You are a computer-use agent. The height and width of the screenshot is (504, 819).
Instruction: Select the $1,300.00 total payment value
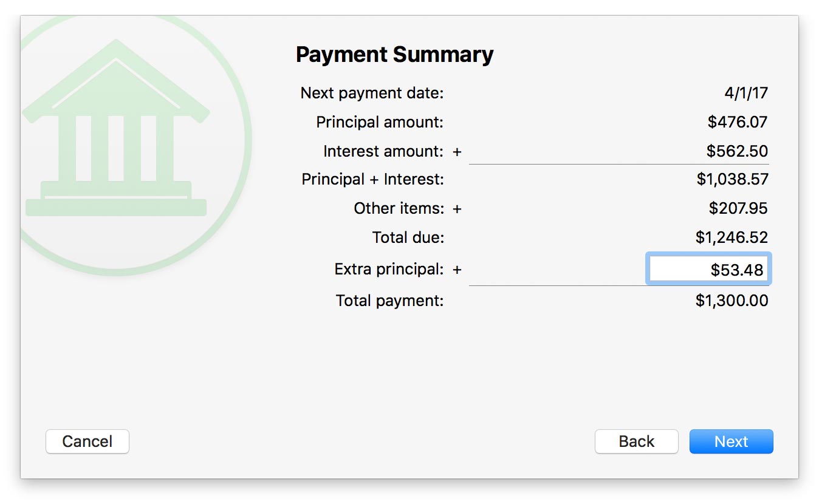[732, 301]
